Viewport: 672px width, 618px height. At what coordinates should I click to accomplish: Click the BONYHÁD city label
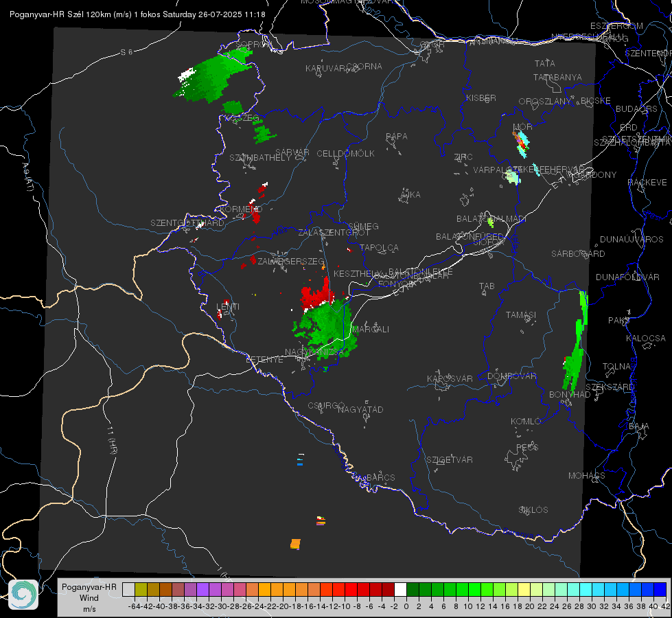pos(570,395)
